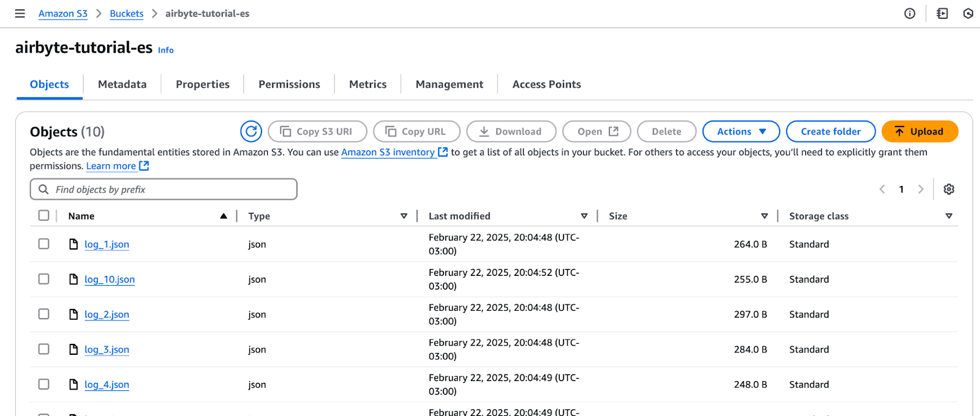Open the Type column filter arrow
980x416 pixels.
(404, 216)
